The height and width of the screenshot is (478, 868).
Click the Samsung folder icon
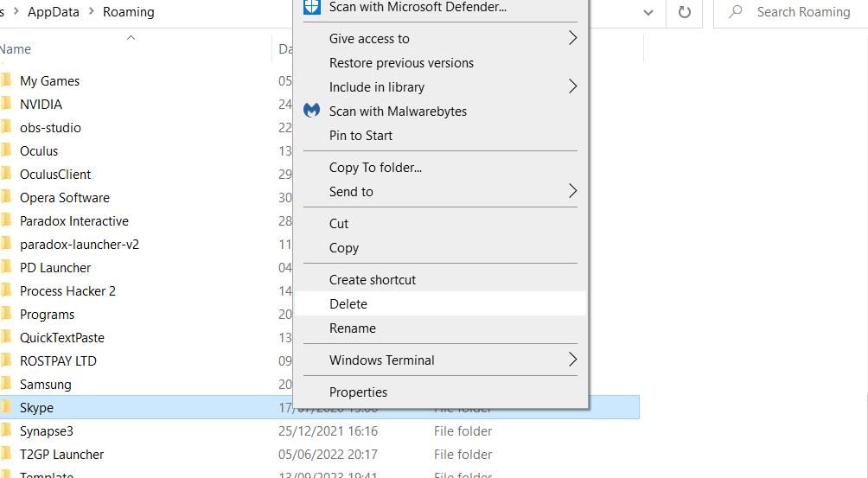[5, 384]
